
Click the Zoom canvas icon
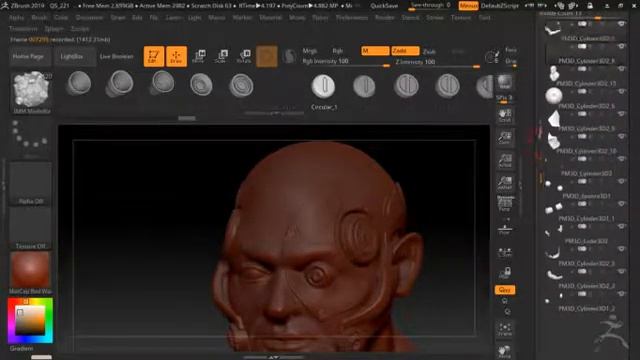tap(505, 138)
